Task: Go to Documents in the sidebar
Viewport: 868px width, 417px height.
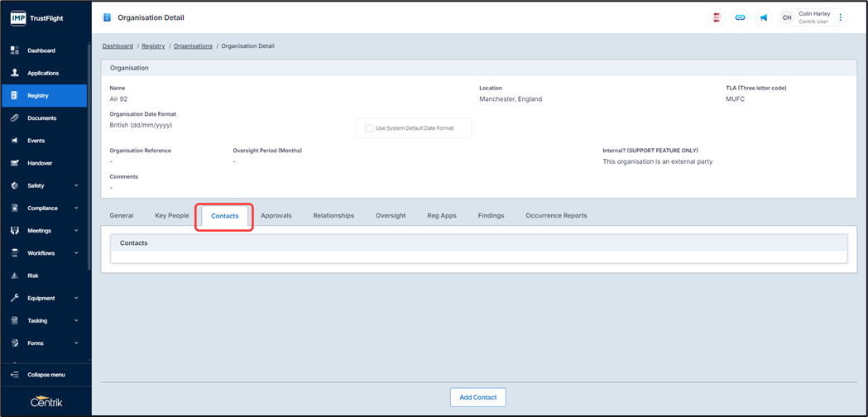Action: pos(41,118)
